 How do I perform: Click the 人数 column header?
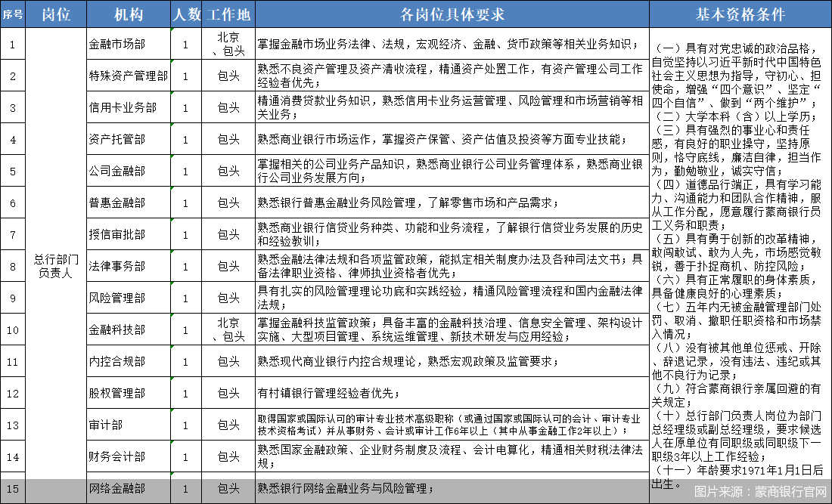click(x=186, y=14)
